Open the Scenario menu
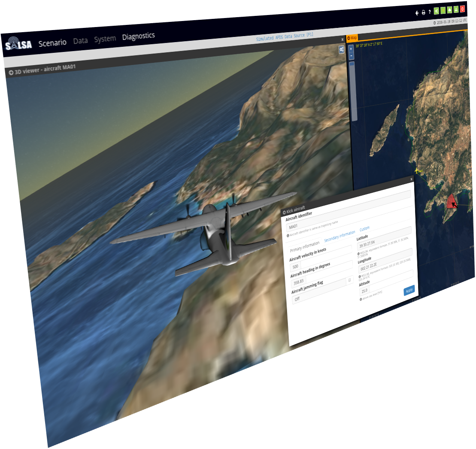The height and width of the screenshot is (449, 476). pyautogui.click(x=52, y=43)
